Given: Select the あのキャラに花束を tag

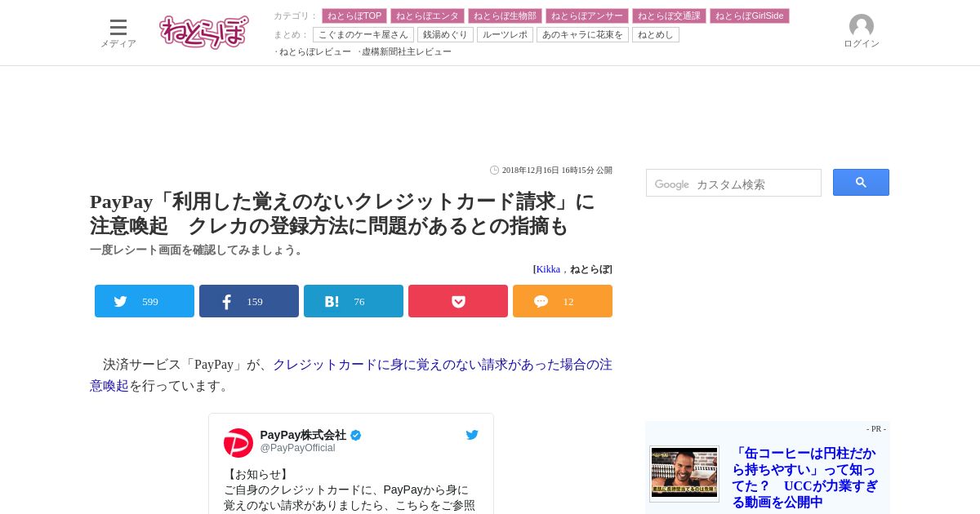Looking at the screenshot, I should pos(582,34).
